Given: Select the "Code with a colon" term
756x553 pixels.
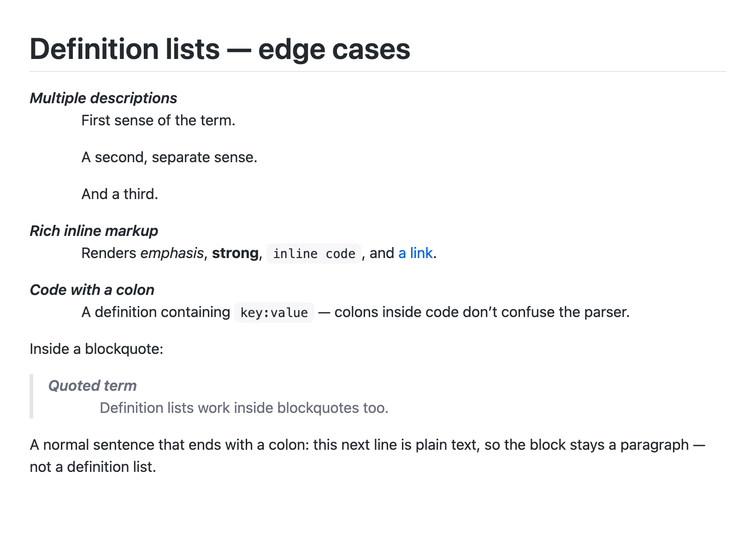Looking at the screenshot, I should [x=92, y=290].
